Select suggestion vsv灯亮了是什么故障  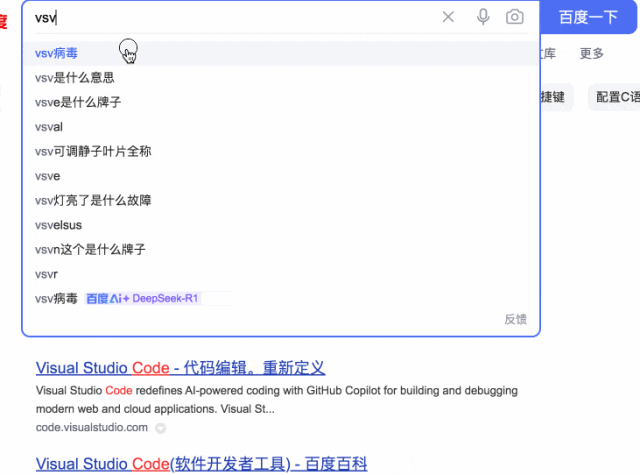[x=282, y=200]
